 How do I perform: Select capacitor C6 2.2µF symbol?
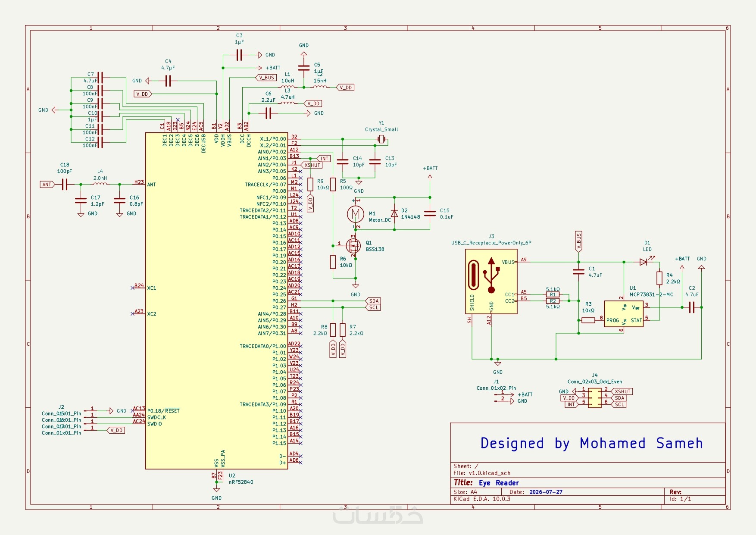point(269,113)
